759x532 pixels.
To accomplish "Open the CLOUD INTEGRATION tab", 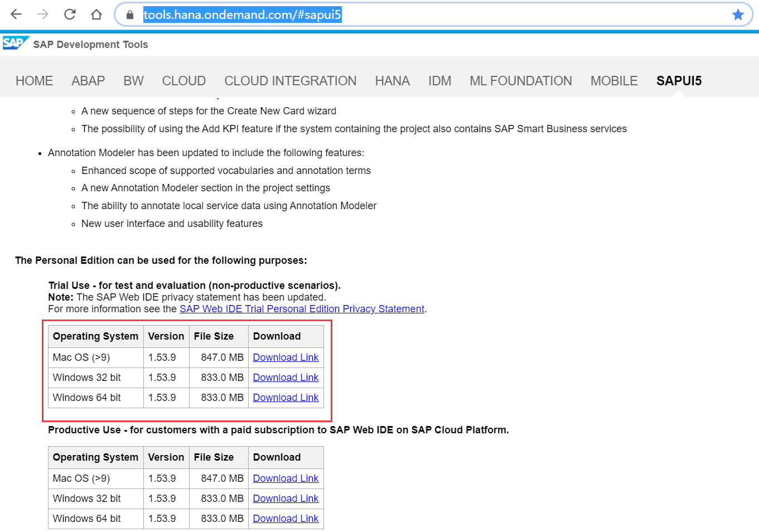I will pyautogui.click(x=291, y=81).
